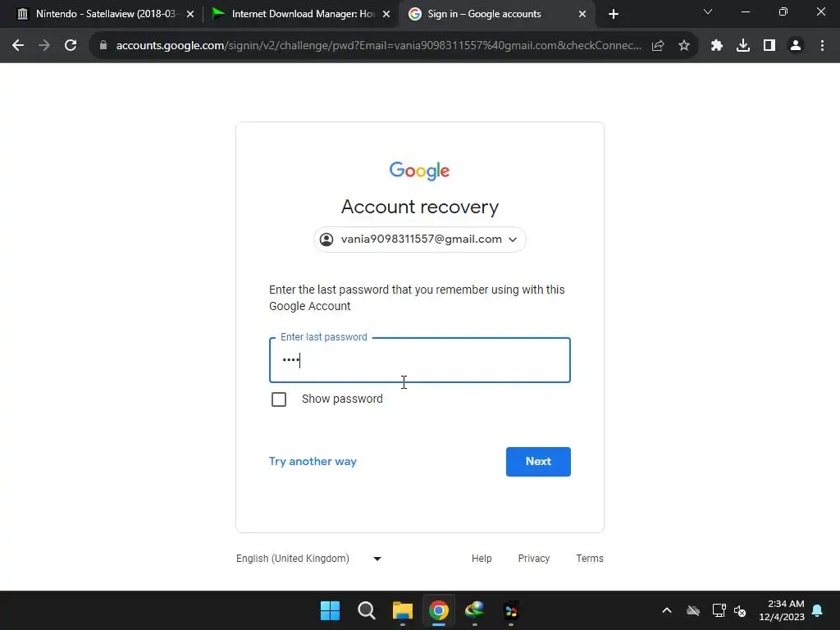Screen dimensions: 840x630
Task: Open the clock showing 2:34 AM
Action: (x=782, y=610)
